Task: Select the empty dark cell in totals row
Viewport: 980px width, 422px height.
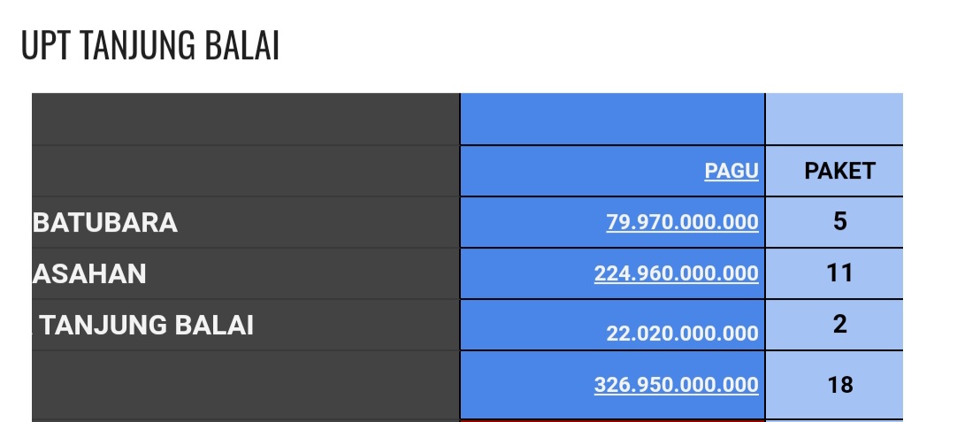Action: [246, 385]
